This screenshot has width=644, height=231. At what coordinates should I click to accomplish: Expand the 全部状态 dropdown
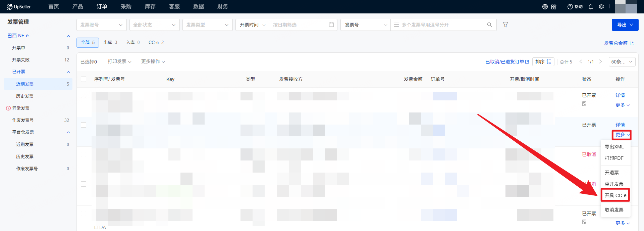pos(154,25)
